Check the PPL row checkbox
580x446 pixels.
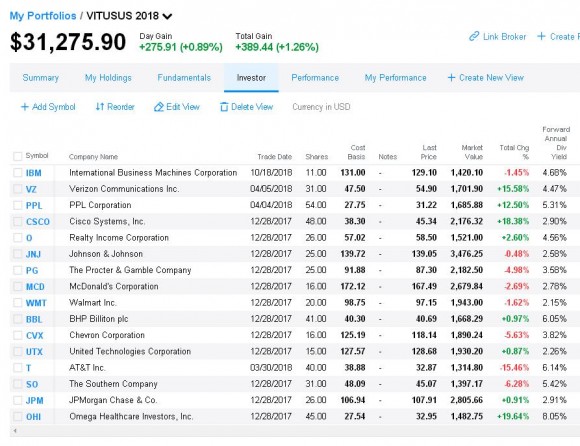pyautogui.click(x=17, y=205)
